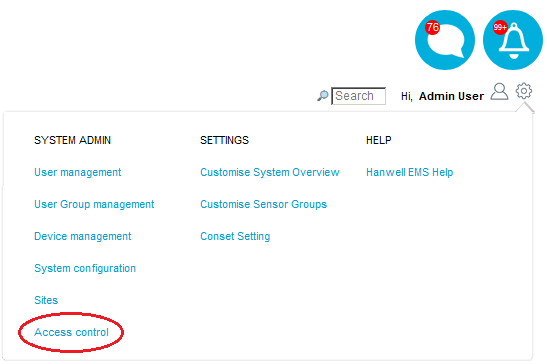
Task: Click the SYSTEM ADMIN heading
Action: 73,140
